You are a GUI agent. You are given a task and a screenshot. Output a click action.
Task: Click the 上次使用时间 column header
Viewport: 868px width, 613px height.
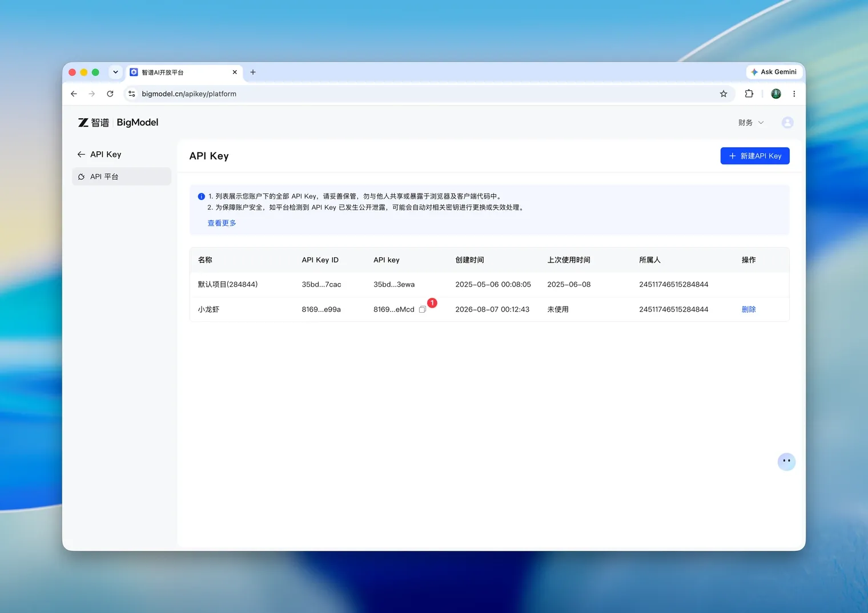[x=569, y=260]
